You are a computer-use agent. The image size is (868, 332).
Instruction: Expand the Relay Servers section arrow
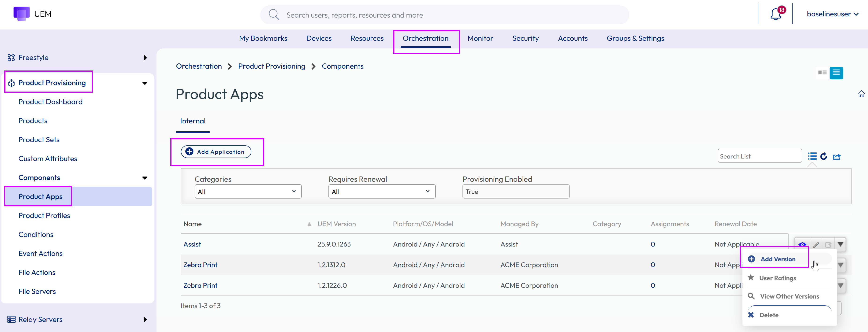(145, 320)
